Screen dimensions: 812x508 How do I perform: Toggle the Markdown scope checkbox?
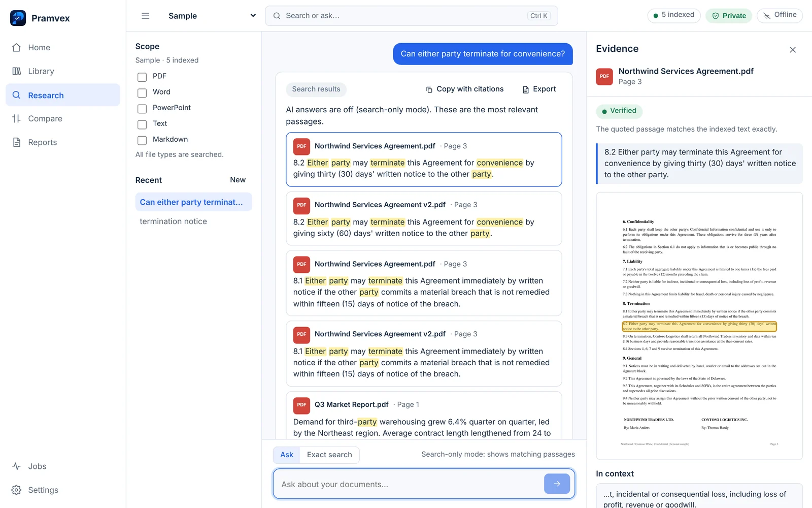(x=142, y=140)
